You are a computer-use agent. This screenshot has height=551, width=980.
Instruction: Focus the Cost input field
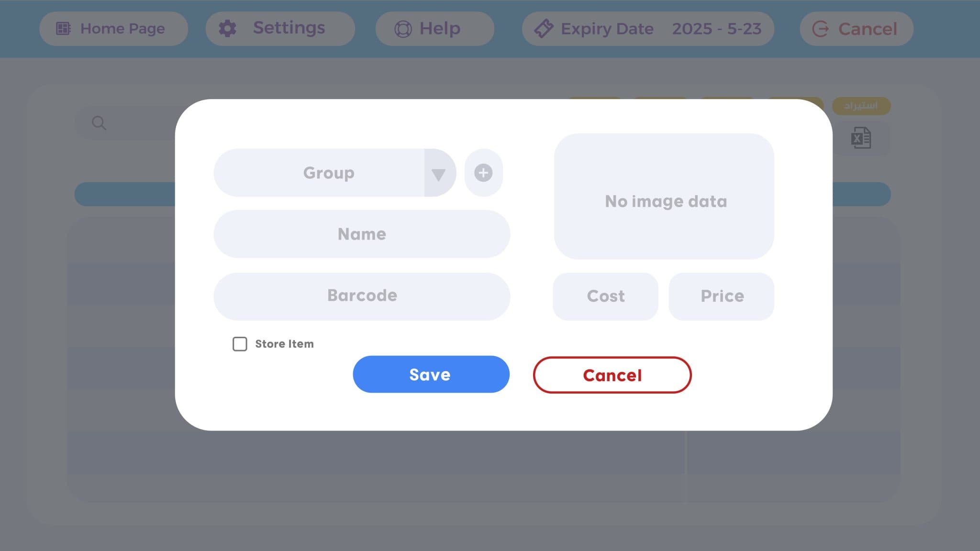pyautogui.click(x=605, y=296)
